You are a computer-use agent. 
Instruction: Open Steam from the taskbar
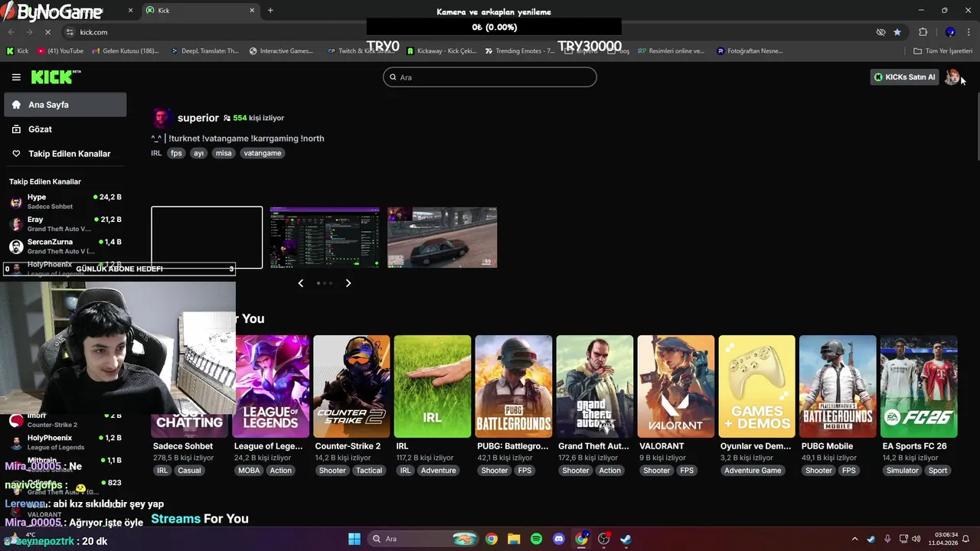point(626,539)
